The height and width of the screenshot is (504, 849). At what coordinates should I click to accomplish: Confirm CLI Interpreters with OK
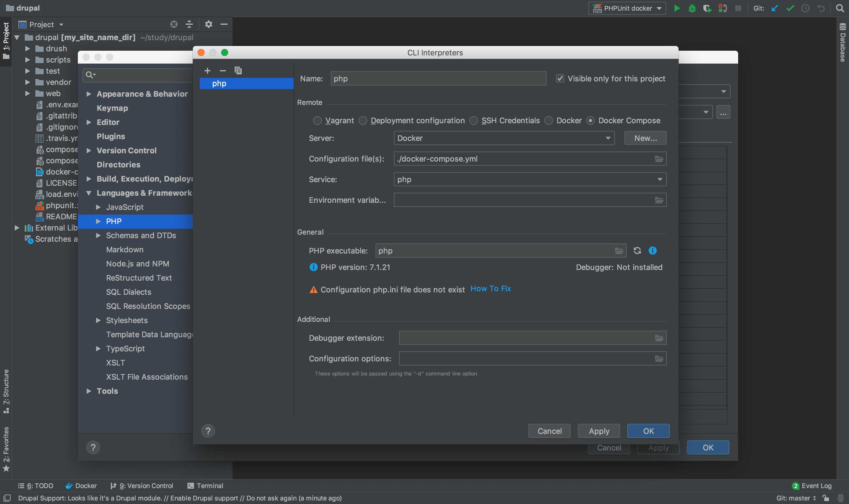648,431
